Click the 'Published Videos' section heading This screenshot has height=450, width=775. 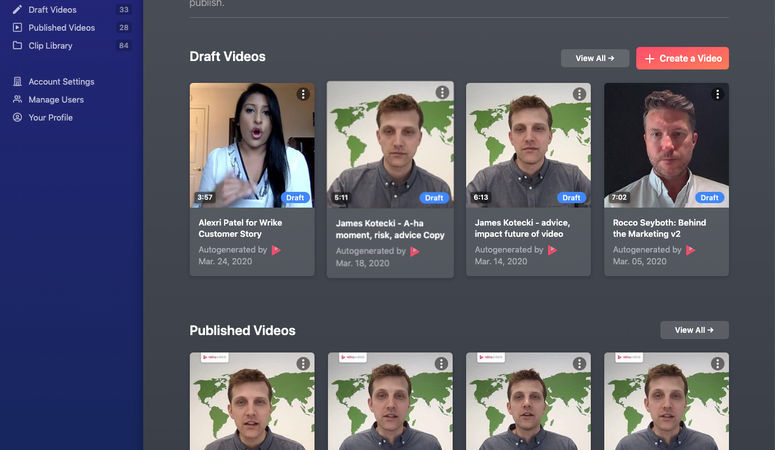tap(242, 330)
